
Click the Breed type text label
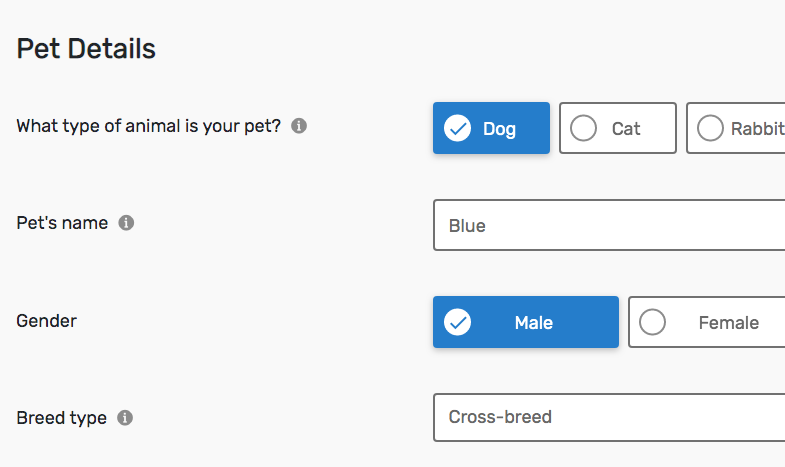click(62, 418)
